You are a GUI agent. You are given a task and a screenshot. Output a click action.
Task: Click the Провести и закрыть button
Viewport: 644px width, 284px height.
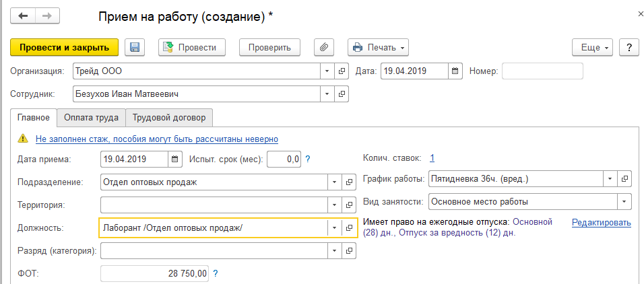tap(65, 47)
